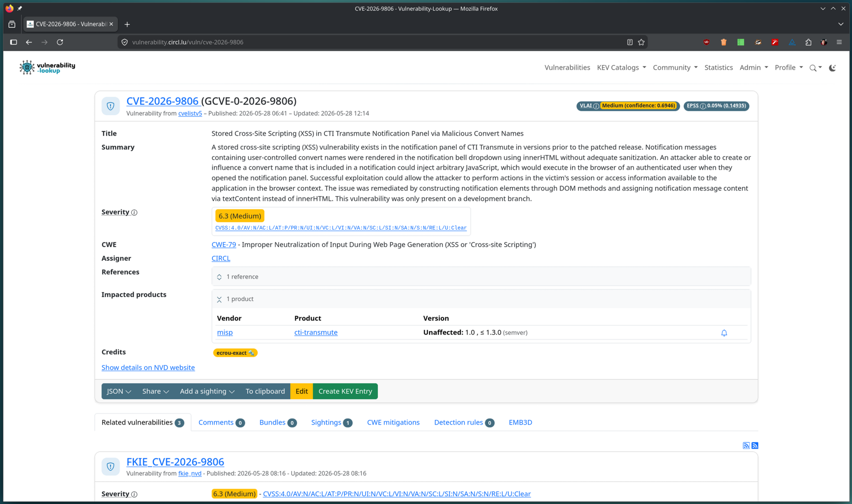The width and height of the screenshot is (852, 504).
Task: Open the fkie_nvd source link
Action: (x=189, y=474)
